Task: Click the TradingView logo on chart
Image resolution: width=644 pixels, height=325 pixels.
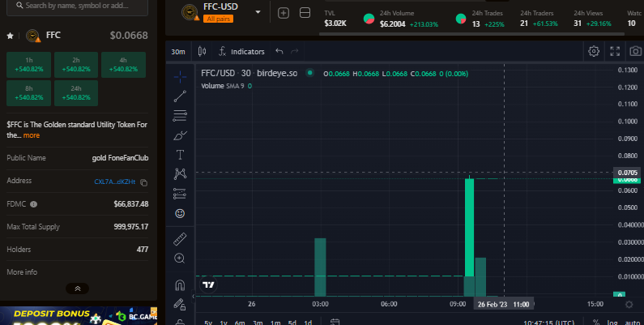Action: pos(209,284)
